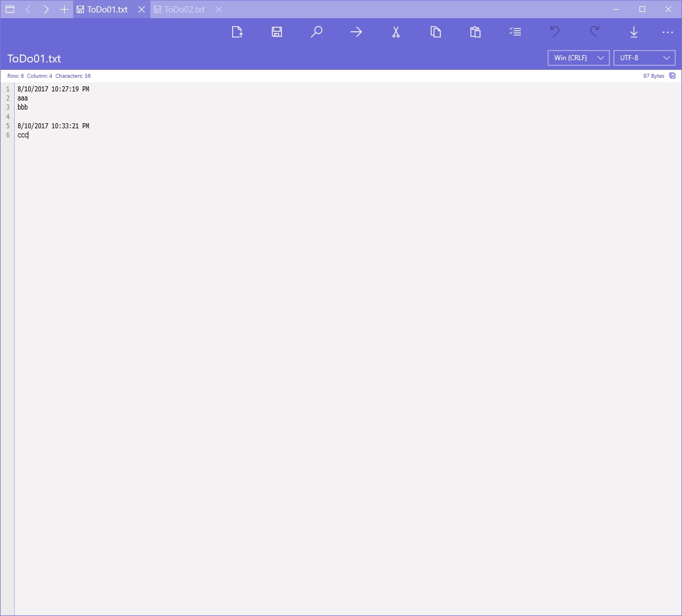Save the file with the floppy icon

[x=277, y=32]
